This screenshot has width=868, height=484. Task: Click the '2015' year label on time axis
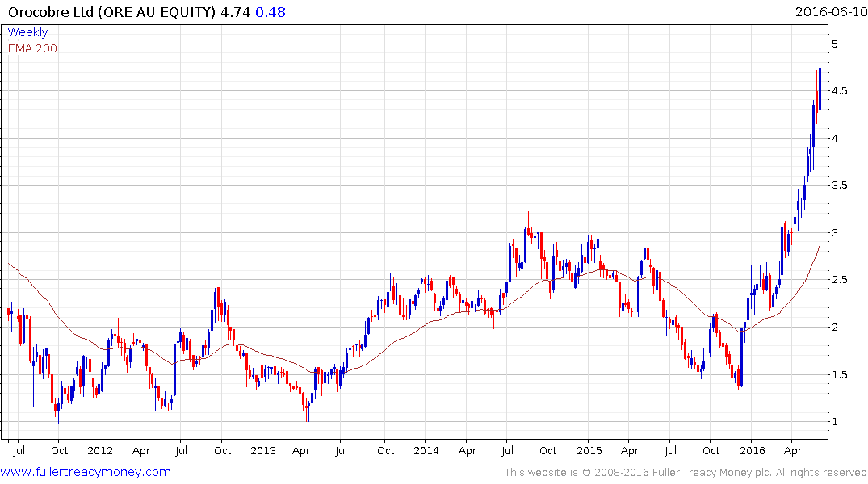click(589, 450)
